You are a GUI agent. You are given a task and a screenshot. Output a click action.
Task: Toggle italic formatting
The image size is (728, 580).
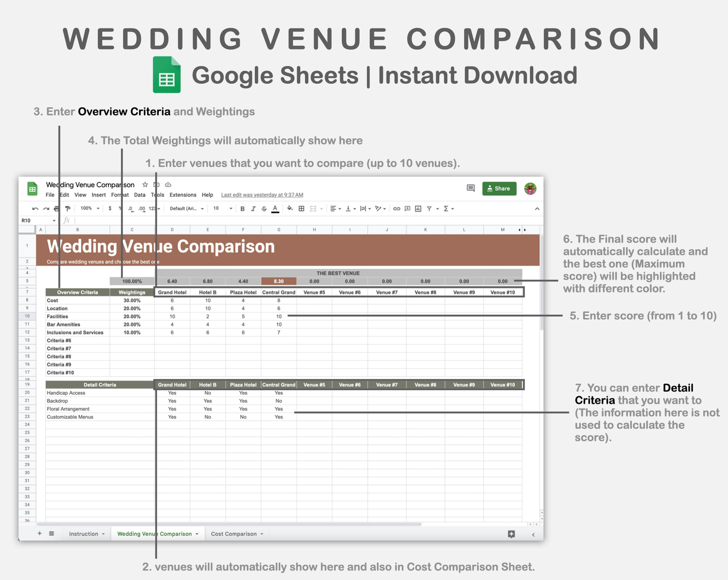pos(253,208)
